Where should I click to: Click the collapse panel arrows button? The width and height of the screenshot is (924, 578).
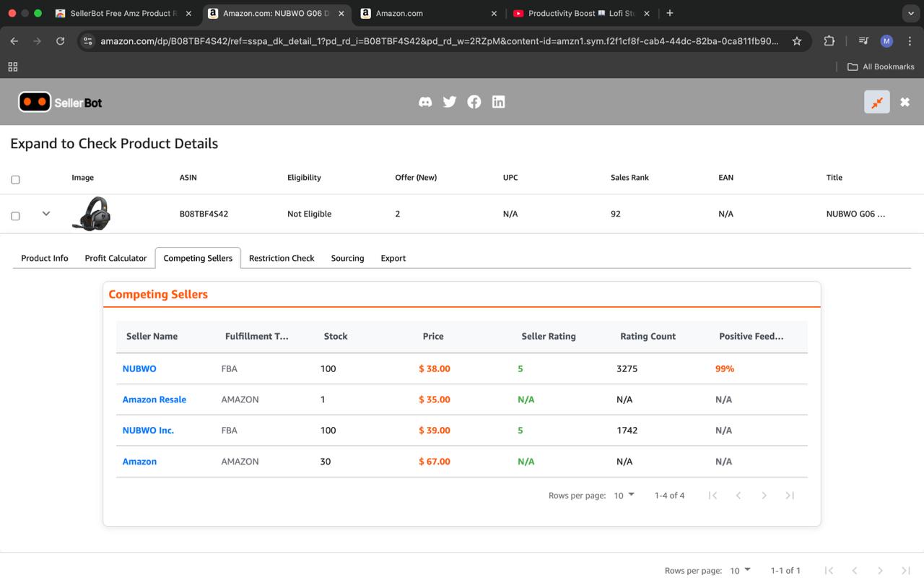click(877, 103)
